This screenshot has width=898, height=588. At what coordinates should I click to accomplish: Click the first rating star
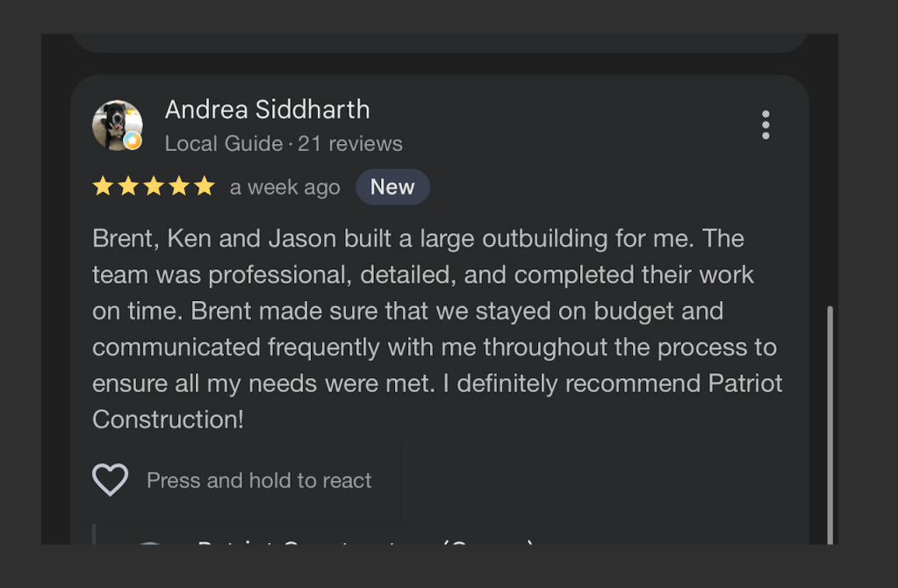pyautogui.click(x=103, y=187)
